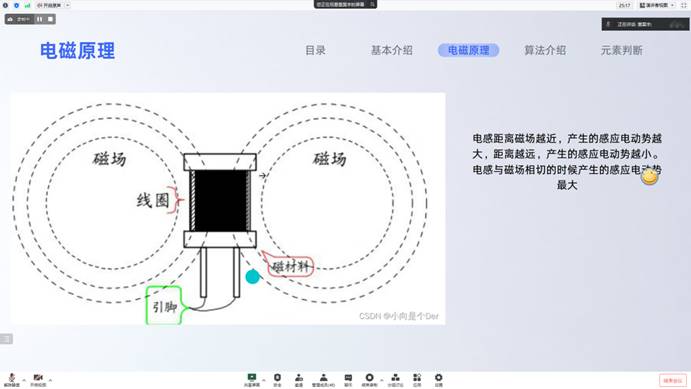The height and width of the screenshot is (389, 691).
Task: Expand the microphone options arrow
Action: click(24, 380)
